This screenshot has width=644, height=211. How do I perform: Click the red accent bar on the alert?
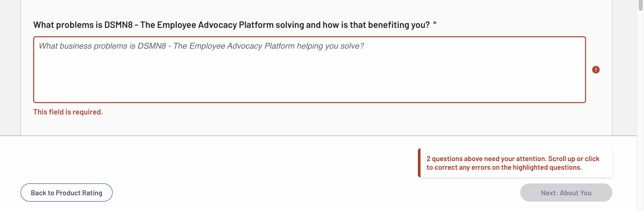pyautogui.click(x=419, y=163)
